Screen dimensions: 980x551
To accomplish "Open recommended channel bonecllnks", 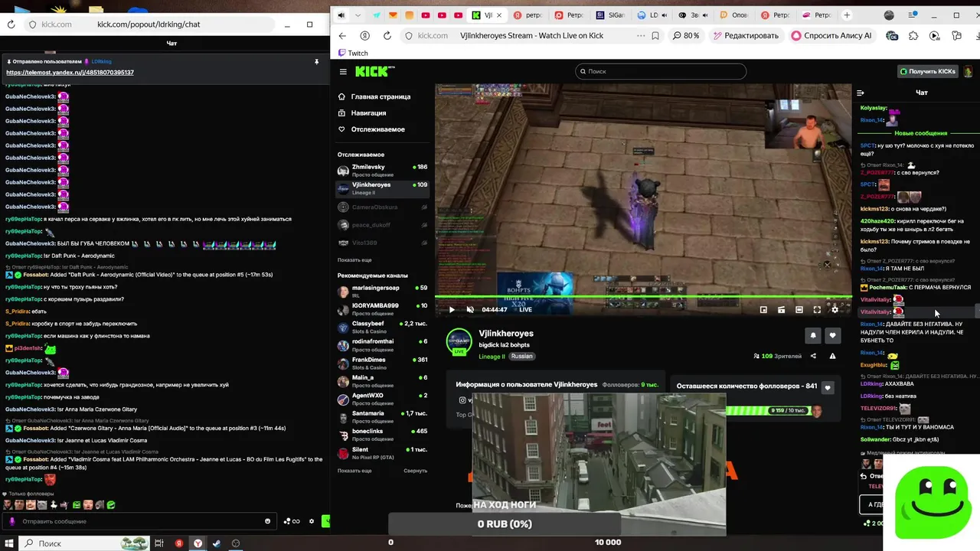I will tap(382, 434).
